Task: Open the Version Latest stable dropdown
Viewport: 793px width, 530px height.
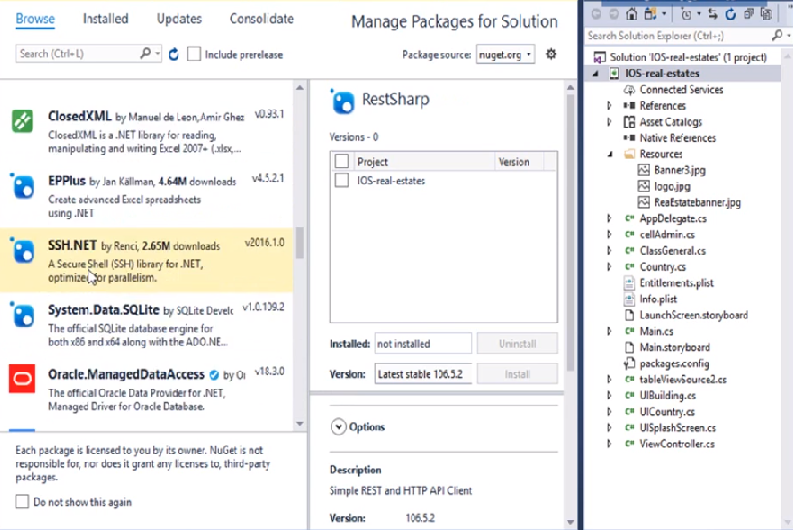Action: (423, 374)
